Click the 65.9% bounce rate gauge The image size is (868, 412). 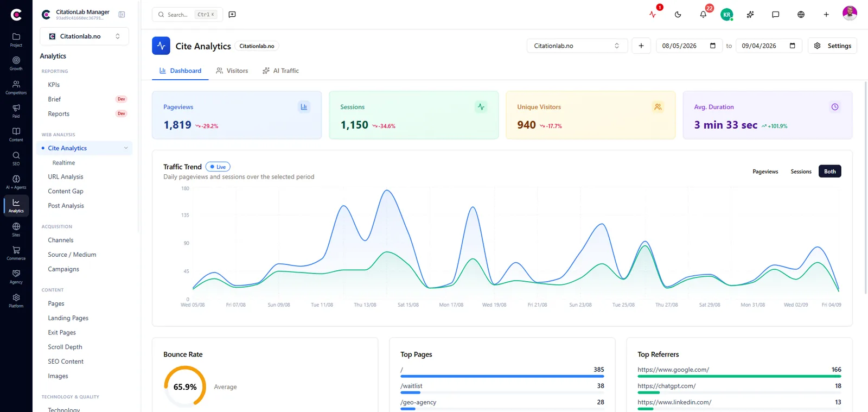[185, 386]
